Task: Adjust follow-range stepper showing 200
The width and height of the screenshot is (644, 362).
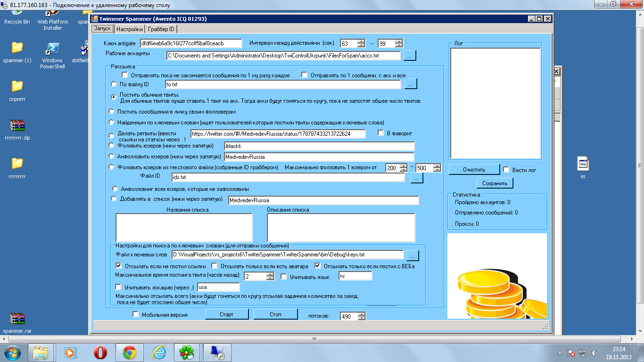Action: click(403, 168)
